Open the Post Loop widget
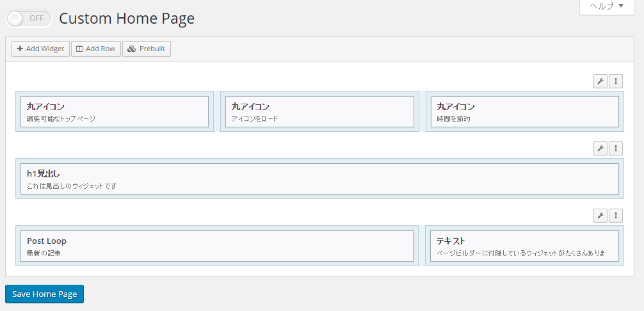This screenshot has height=311, width=644. coord(217,246)
